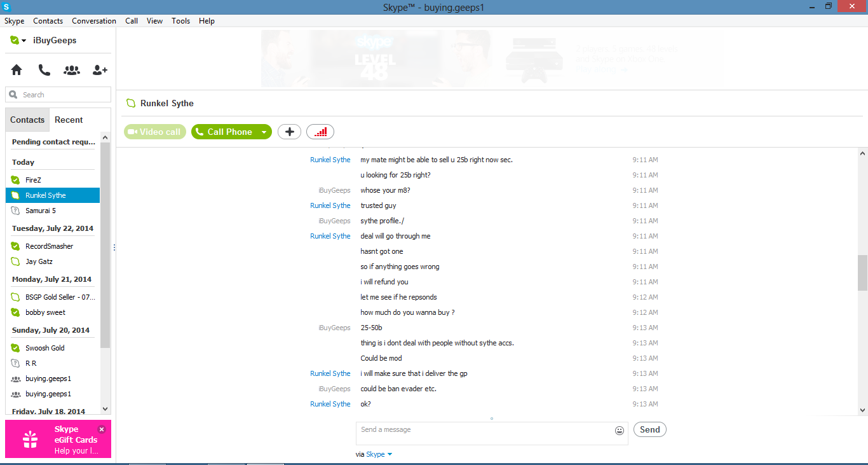Click Jay Gatz status icon
Viewport: 868px width, 465px height.
tap(16, 261)
